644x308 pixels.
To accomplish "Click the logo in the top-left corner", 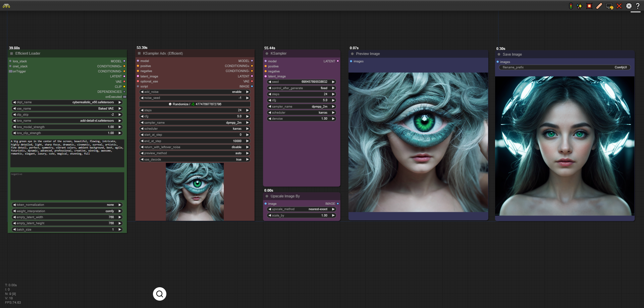I will 6,6.
